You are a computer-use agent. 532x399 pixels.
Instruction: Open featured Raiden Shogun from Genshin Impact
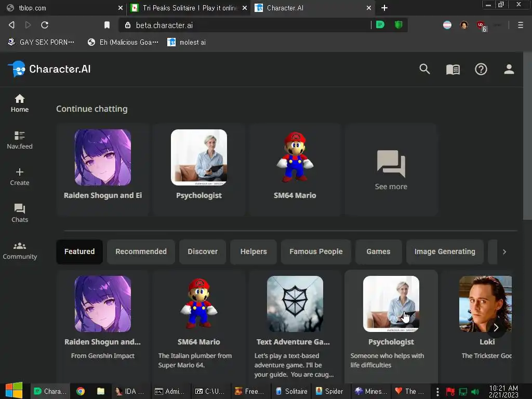point(103,326)
